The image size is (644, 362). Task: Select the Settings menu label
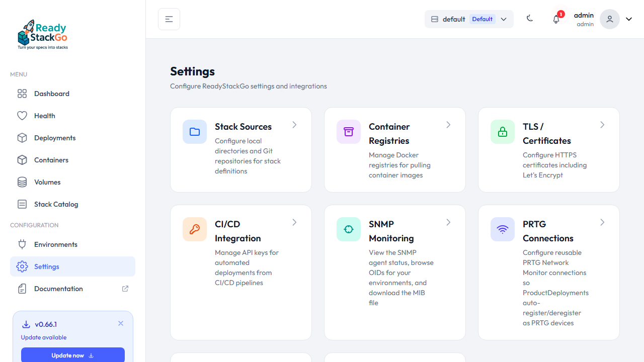(x=47, y=266)
